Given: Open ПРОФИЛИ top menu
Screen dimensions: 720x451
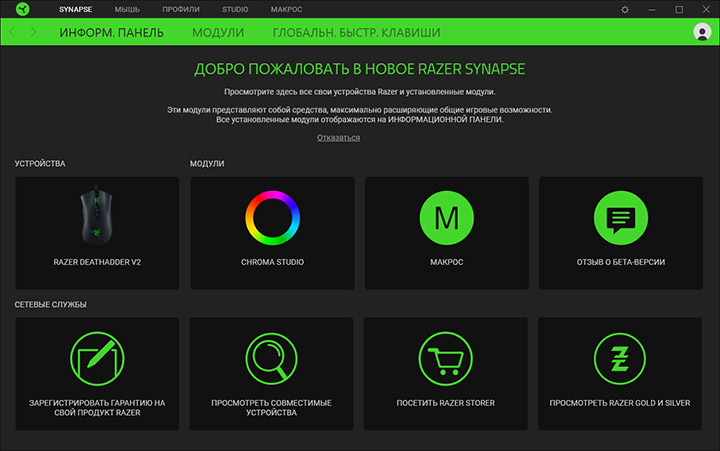Looking at the screenshot, I should 181,9.
